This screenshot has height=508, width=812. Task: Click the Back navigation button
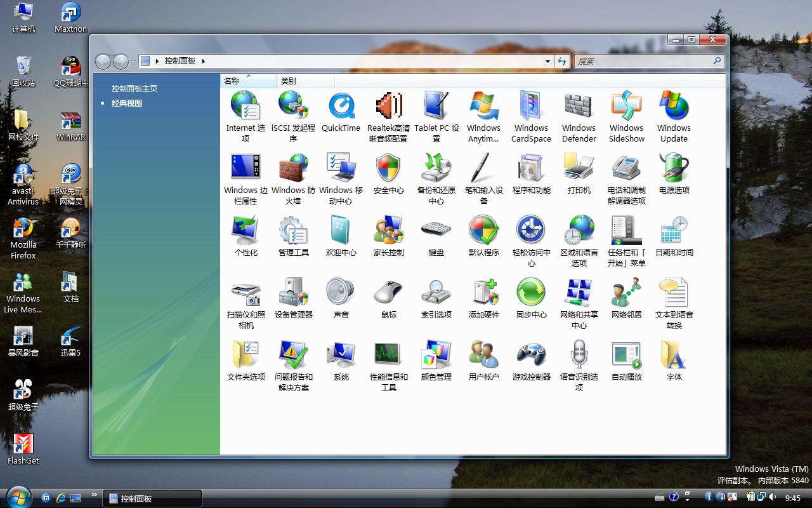pyautogui.click(x=103, y=61)
